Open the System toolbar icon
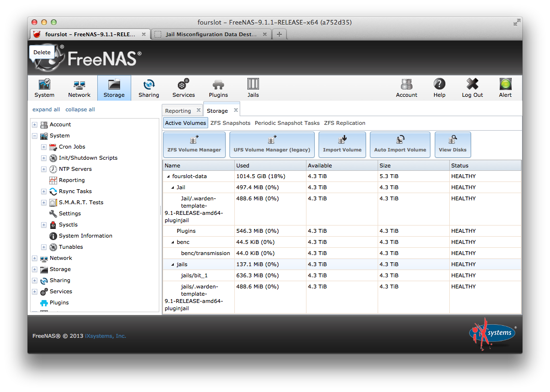 pyautogui.click(x=44, y=88)
